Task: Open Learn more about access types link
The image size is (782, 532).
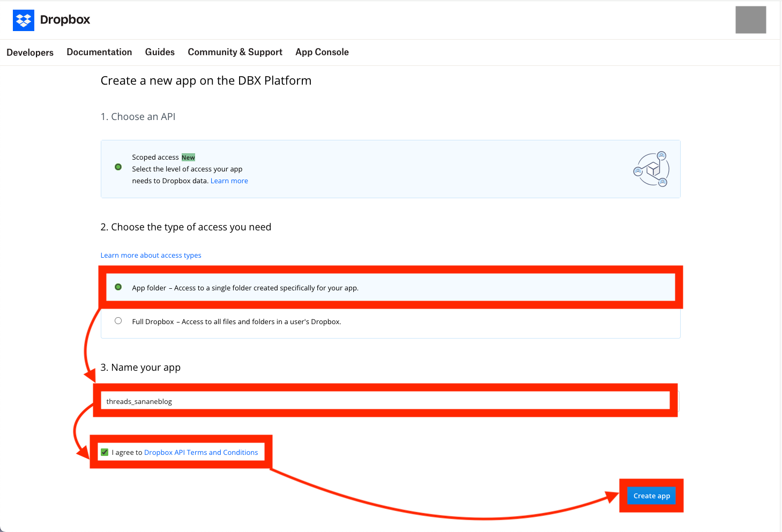Action: click(x=151, y=256)
